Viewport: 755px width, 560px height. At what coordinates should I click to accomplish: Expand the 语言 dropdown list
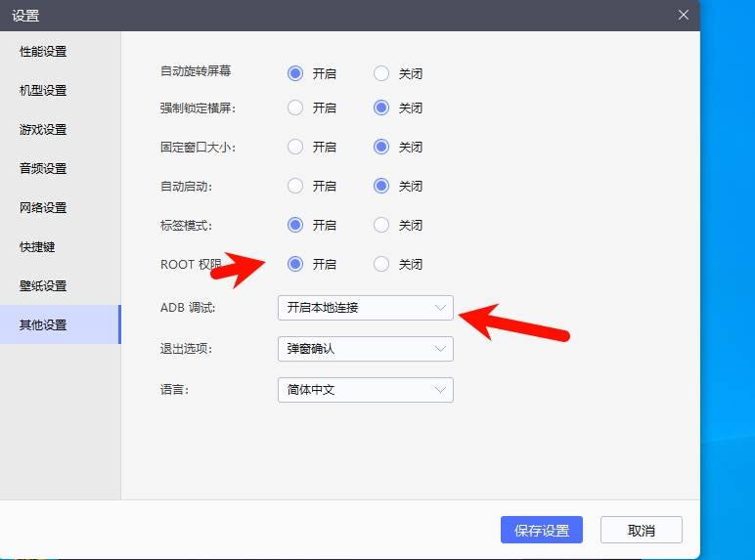pos(365,390)
